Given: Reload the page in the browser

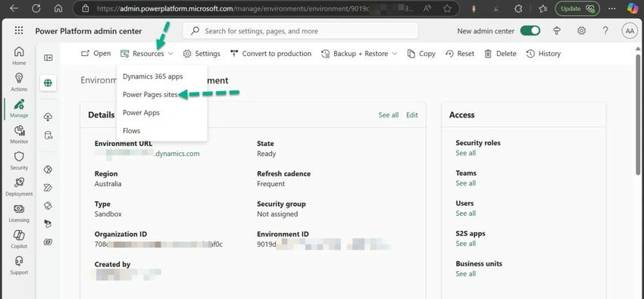Looking at the screenshot, I should click(x=36, y=8).
